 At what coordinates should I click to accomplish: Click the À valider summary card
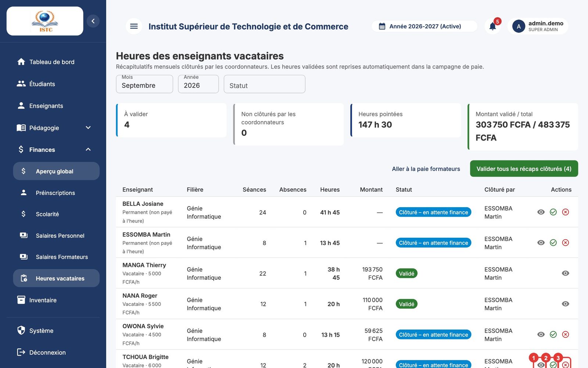pyautogui.click(x=171, y=120)
